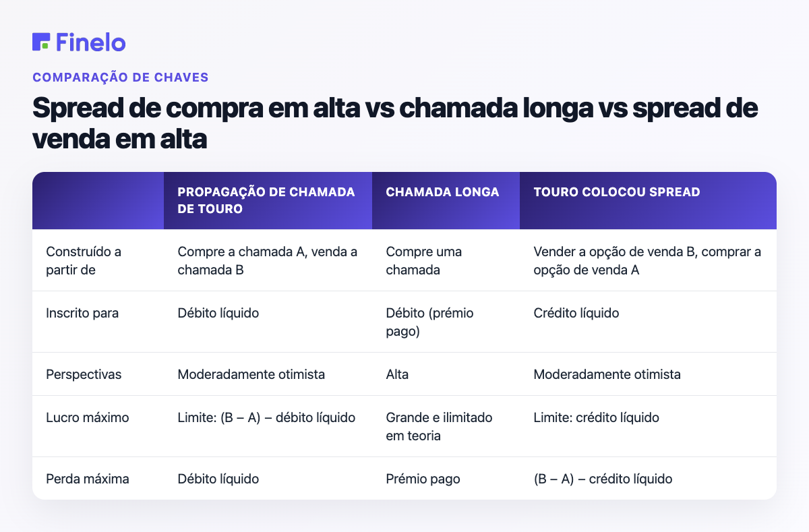809x532 pixels.
Task: Select the Touro colocou spread column header
Action: pos(617,192)
